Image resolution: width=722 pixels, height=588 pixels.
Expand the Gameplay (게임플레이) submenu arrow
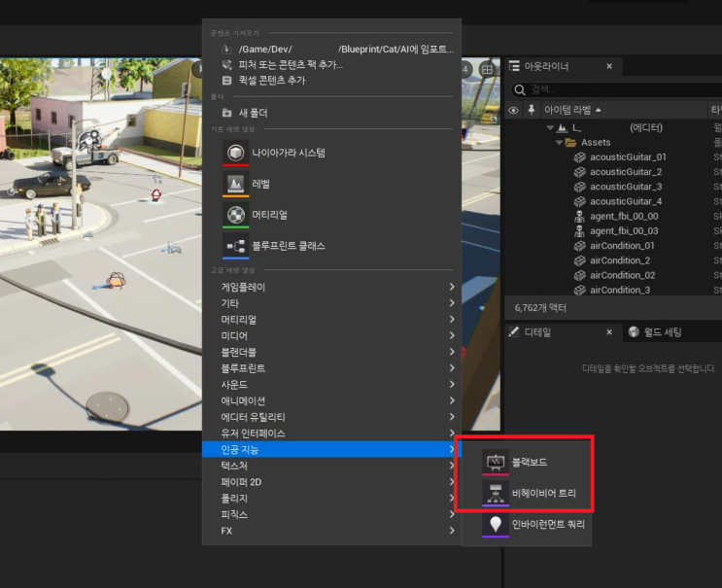click(452, 287)
